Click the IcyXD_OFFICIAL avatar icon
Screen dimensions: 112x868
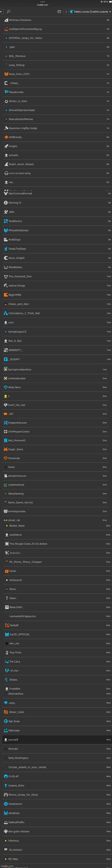7,634
